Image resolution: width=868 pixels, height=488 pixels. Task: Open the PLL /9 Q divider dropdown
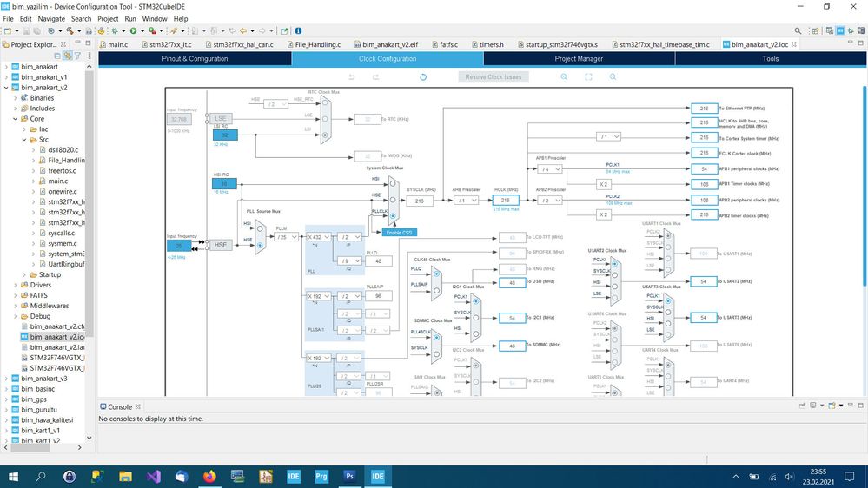click(349, 260)
